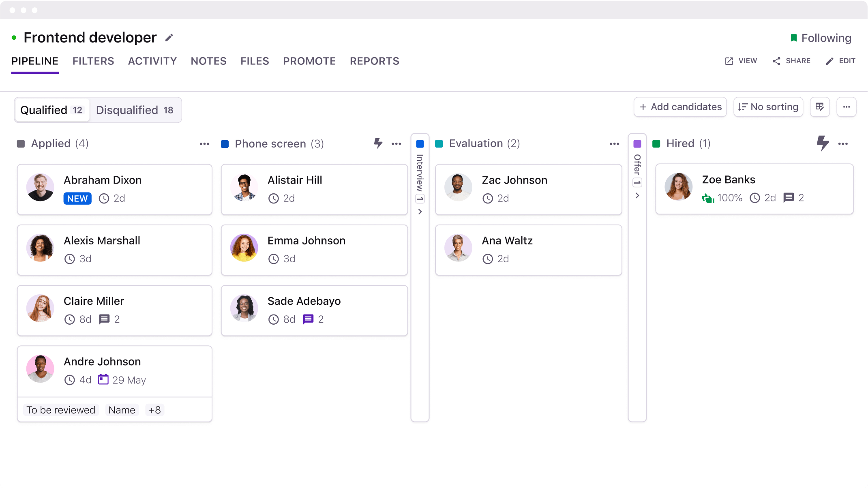Open the No sorting dropdown
868x488 pixels.
coord(768,107)
